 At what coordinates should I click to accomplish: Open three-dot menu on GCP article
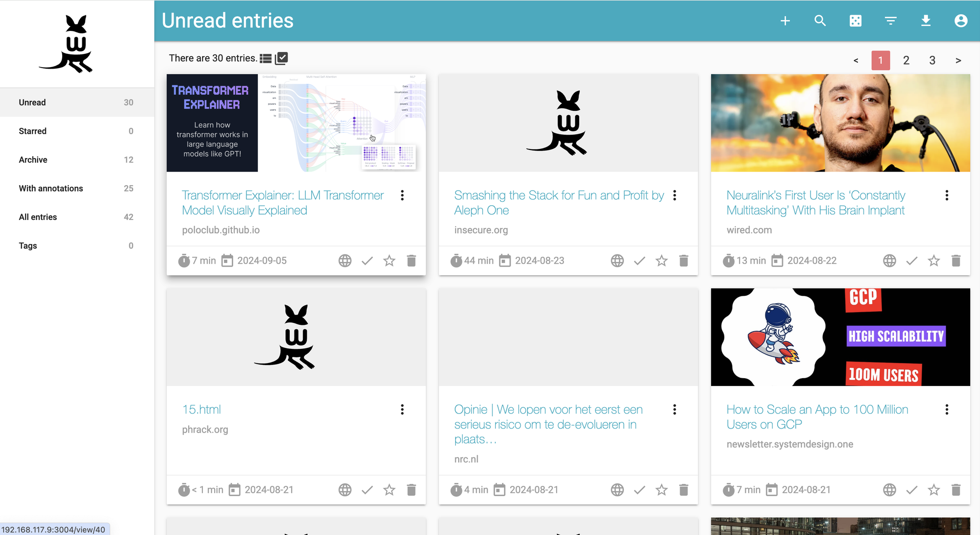pos(947,410)
